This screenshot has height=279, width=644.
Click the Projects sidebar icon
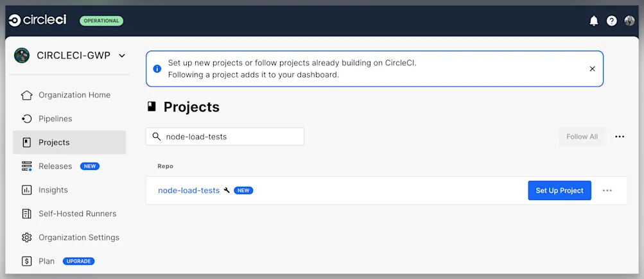click(27, 143)
